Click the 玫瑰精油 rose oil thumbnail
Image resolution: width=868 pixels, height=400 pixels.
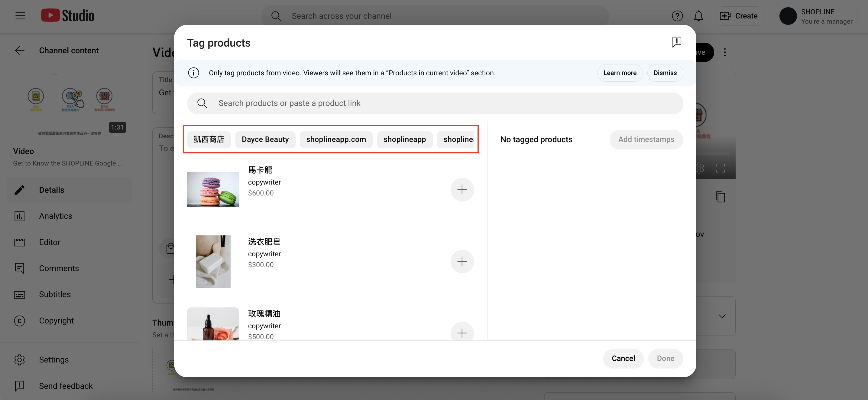tap(213, 324)
